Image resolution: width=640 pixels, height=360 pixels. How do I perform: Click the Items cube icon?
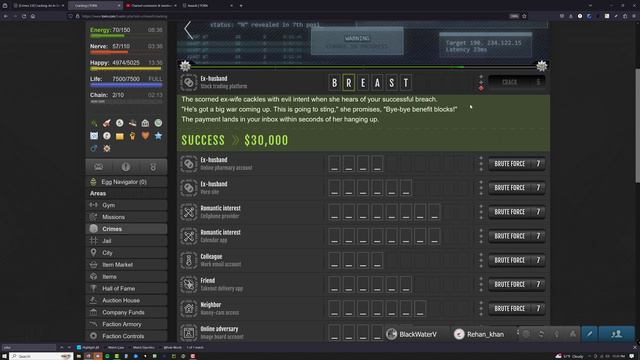coord(93,276)
